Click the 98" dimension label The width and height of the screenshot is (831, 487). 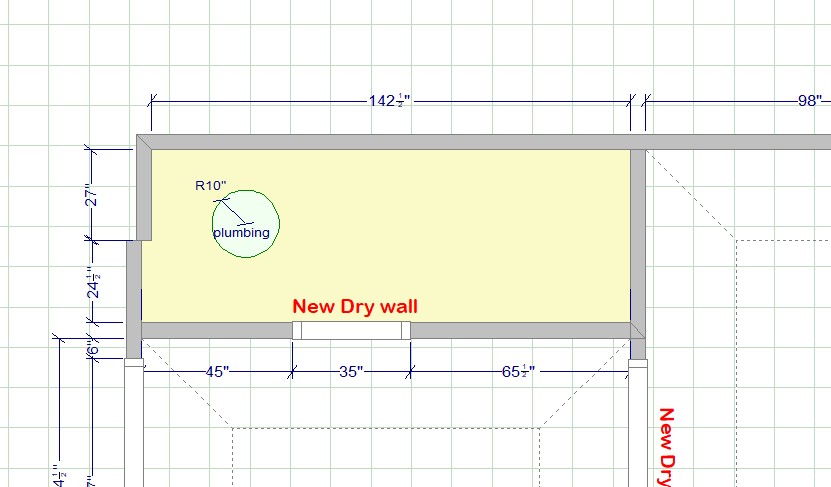click(809, 100)
